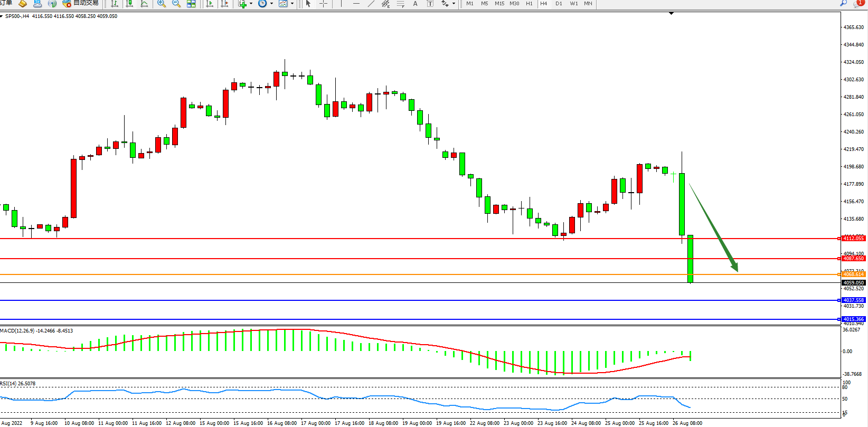The height and width of the screenshot is (427, 868).
Task: Toggle the chart auto scroll button
Action: coord(210,4)
